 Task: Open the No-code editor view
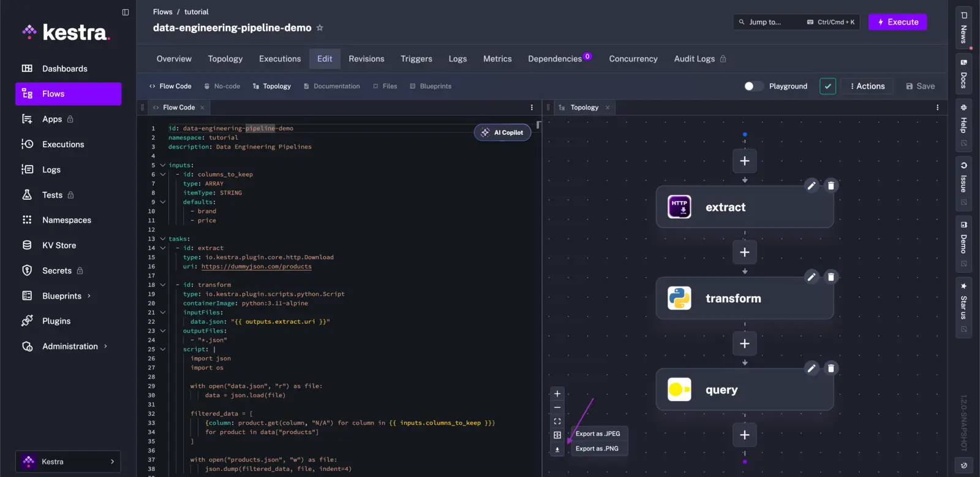click(222, 86)
